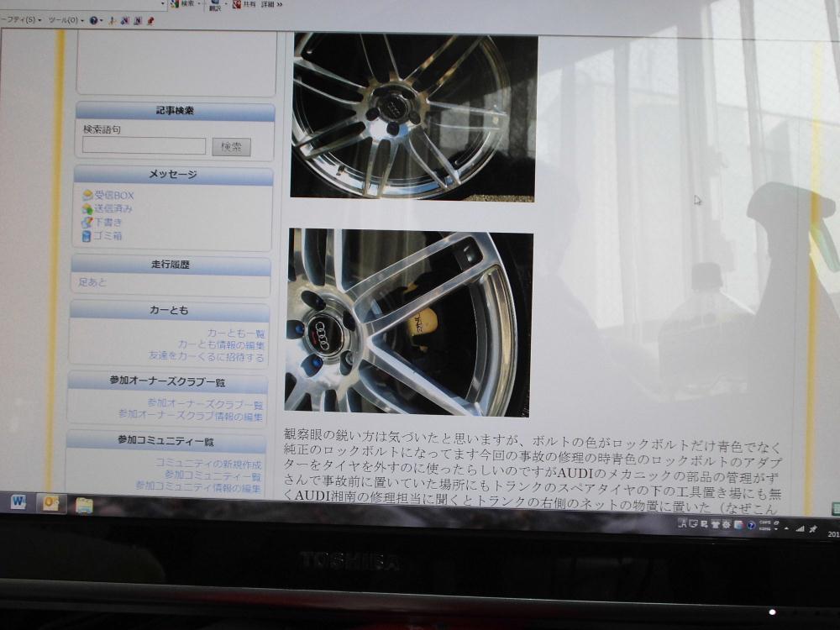Screen dimensions: 840x630
Task: Open the 受信BOX inbox icon
Action: [x=87, y=196]
